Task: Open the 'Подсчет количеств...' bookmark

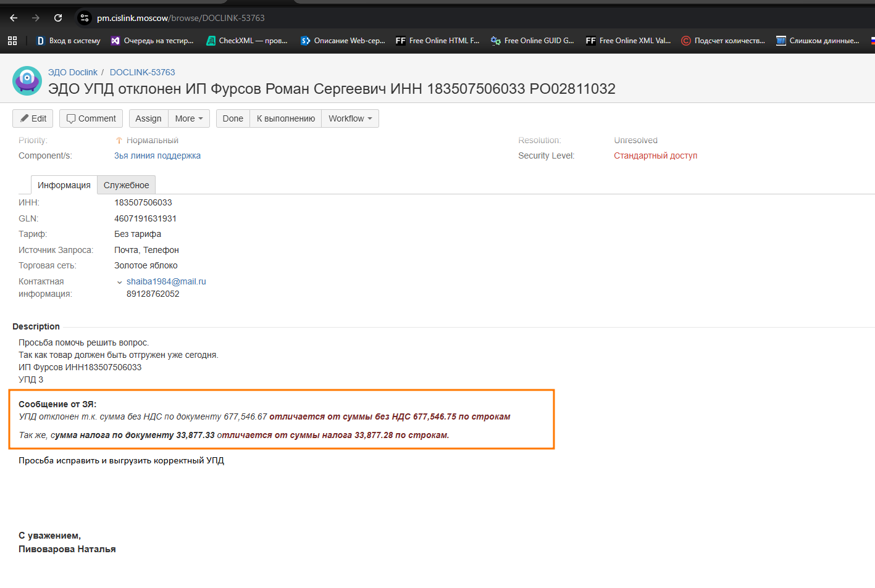Action: tap(723, 41)
